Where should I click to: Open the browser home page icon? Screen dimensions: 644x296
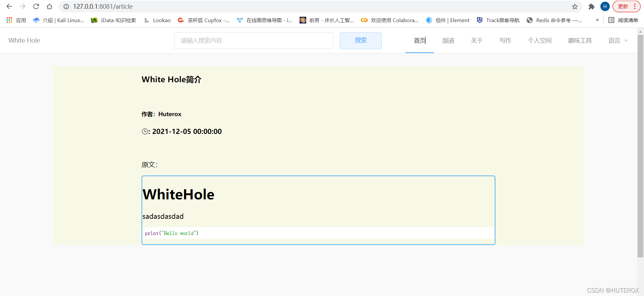49,6
